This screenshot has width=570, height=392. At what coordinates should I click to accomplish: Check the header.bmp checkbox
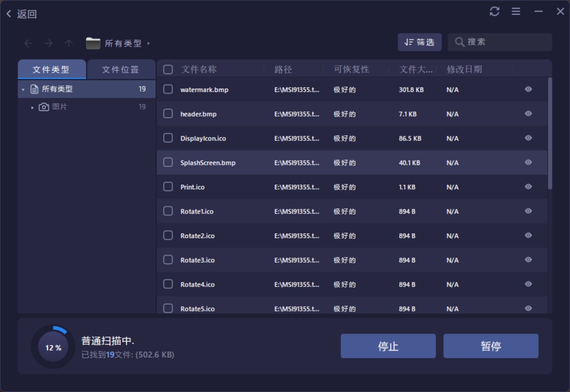click(168, 114)
